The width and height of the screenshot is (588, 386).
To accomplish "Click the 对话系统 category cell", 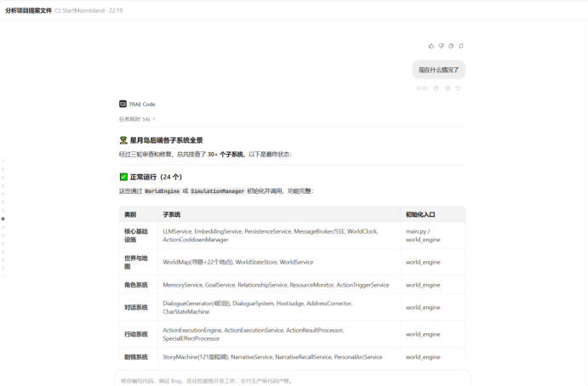I will [x=138, y=307].
